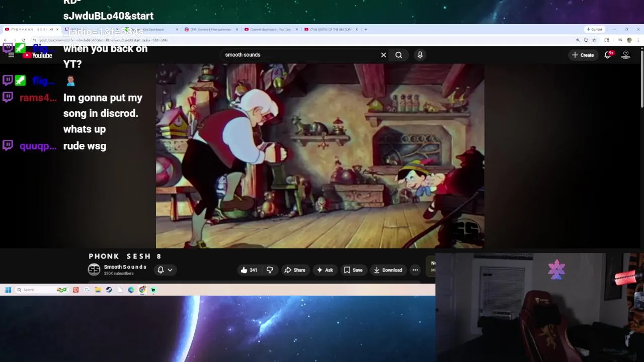Go to the YouTube home logo
The width and height of the screenshot is (644, 362).
coord(38,55)
